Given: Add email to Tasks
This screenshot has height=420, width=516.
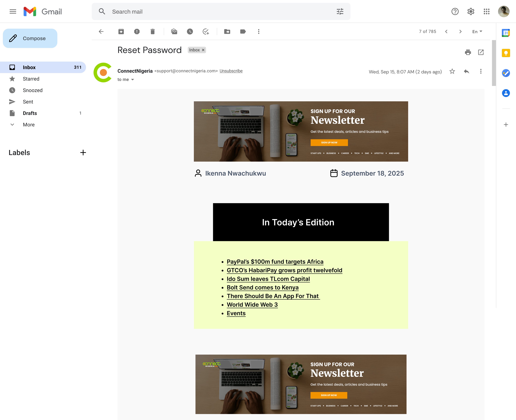Looking at the screenshot, I should (206, 32).
